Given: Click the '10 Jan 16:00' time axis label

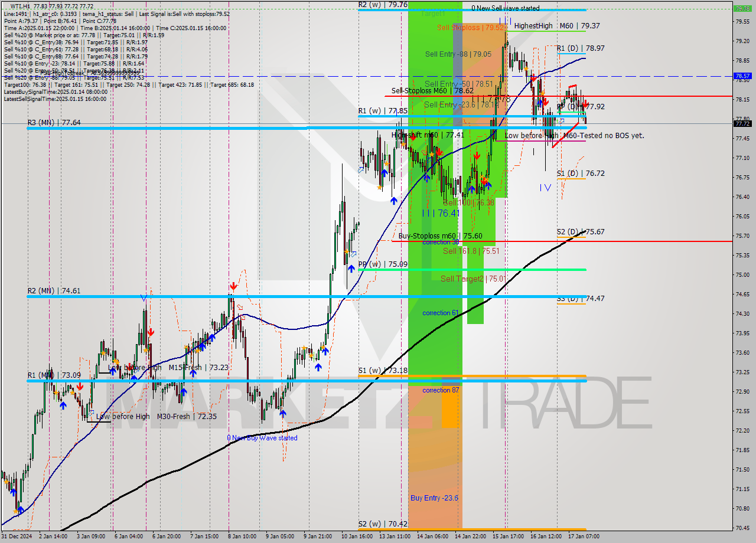Looking at the screenshot, I should click(356, 537).
